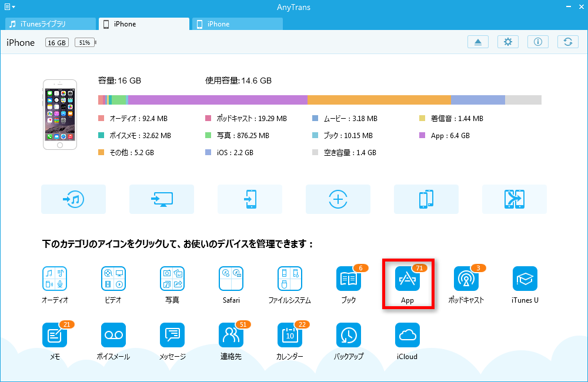Open the application menu dropdown at top-left

pos(9,6)
